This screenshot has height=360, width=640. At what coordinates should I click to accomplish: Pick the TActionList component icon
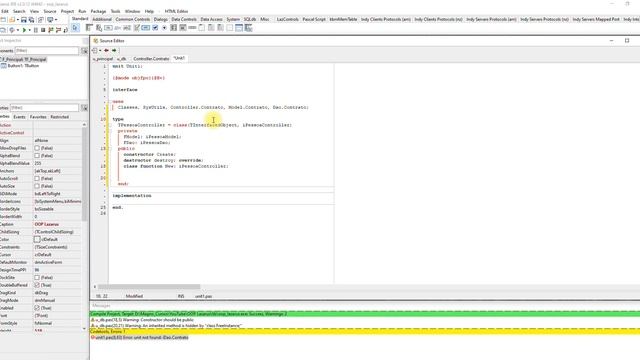coord(248,28)
